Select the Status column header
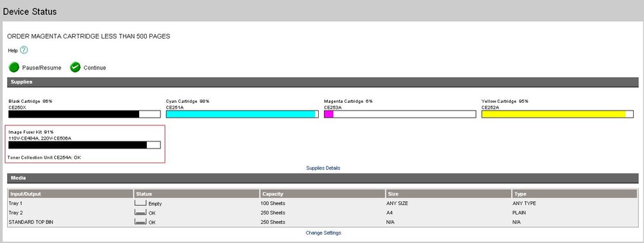Screen dimensions: 644x243 [197, 194]
